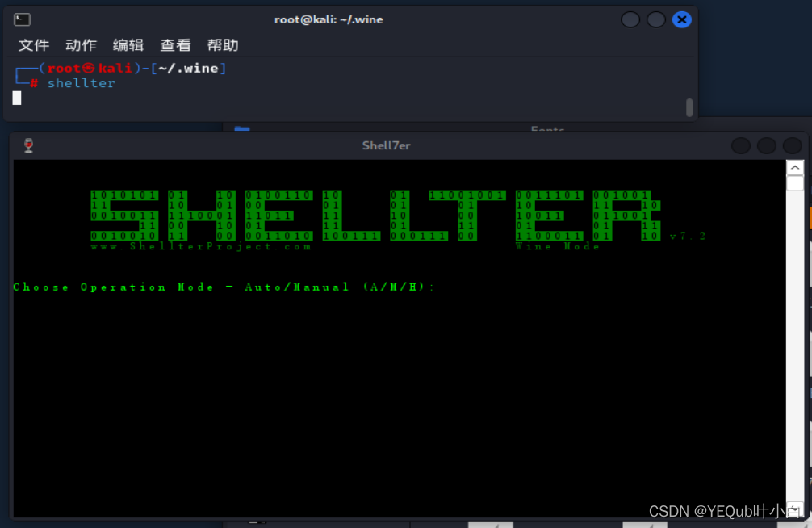Open the 文件 menu in terminal

point(34,45)
